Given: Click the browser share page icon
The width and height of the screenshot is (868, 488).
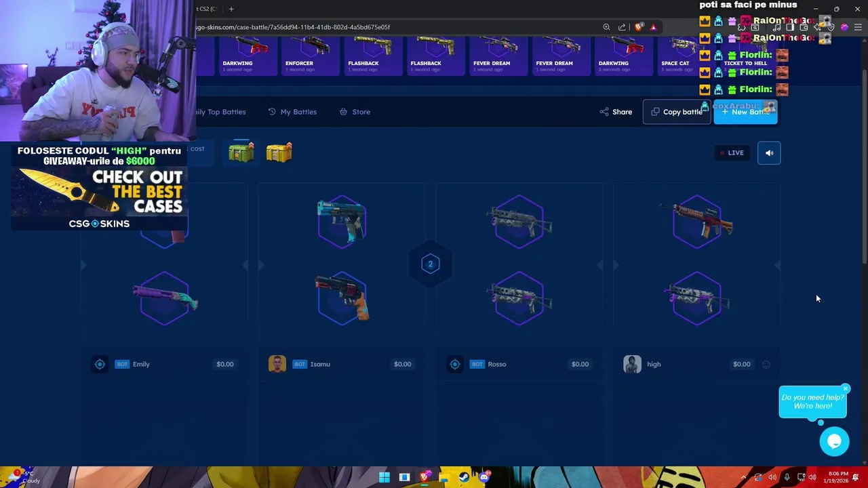Looking at the screenshot, I should 622,27.
